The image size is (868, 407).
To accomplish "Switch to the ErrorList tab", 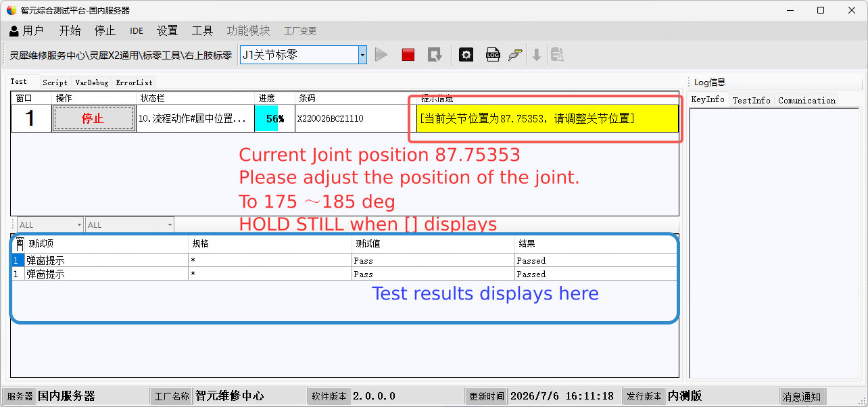I will [134, 82].
